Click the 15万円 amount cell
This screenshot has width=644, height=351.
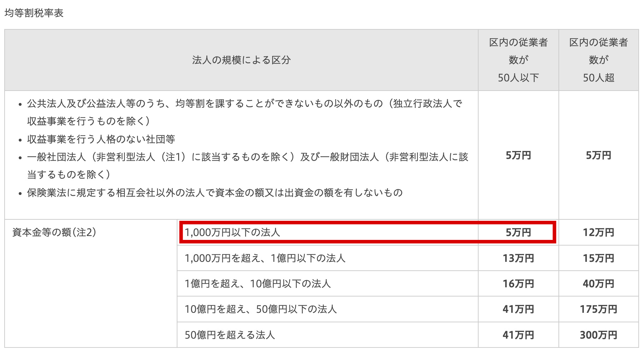click(598, 258)
